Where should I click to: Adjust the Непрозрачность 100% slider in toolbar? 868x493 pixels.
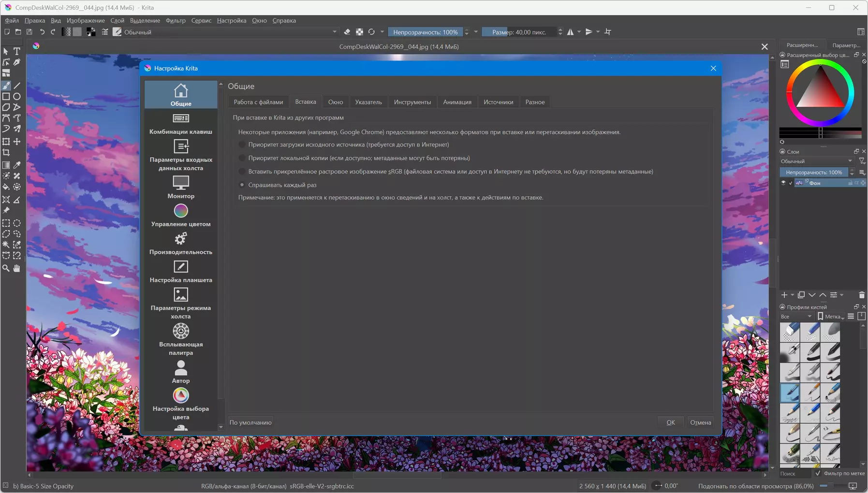tap(425, 32)
